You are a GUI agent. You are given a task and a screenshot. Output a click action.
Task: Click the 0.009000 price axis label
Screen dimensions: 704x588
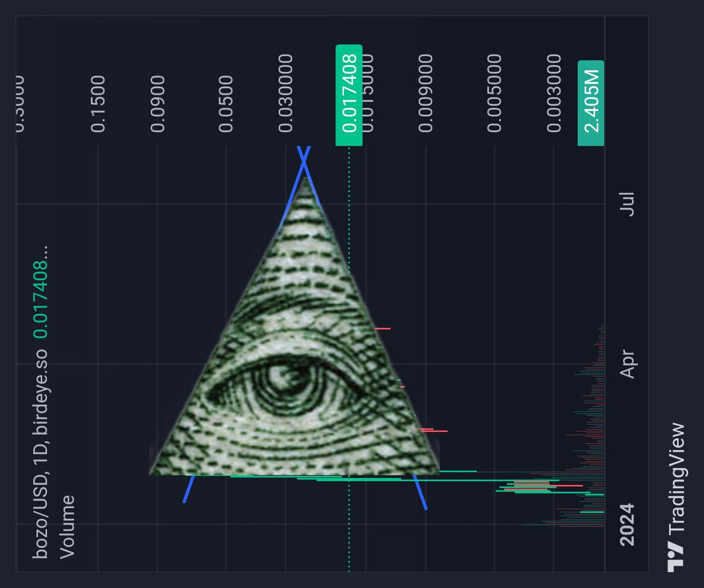pyautogui.click(x=427, y=94)
